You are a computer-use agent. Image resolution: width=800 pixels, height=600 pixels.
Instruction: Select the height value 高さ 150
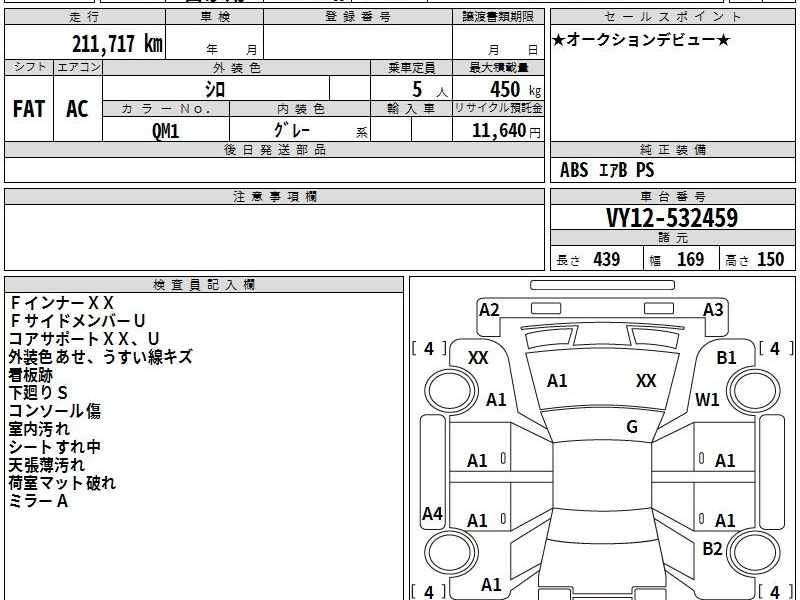pyautogui.click(x=755, y=260)
